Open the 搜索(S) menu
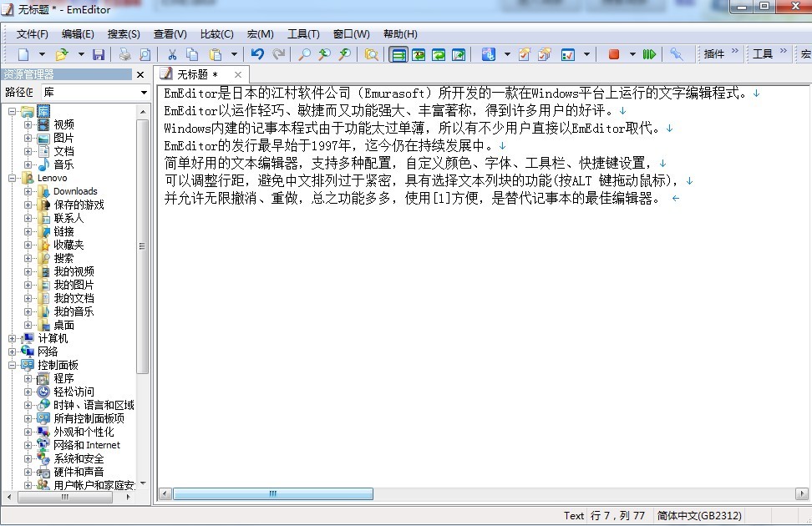Screen dimensions: 812x526 pos(124,34)
